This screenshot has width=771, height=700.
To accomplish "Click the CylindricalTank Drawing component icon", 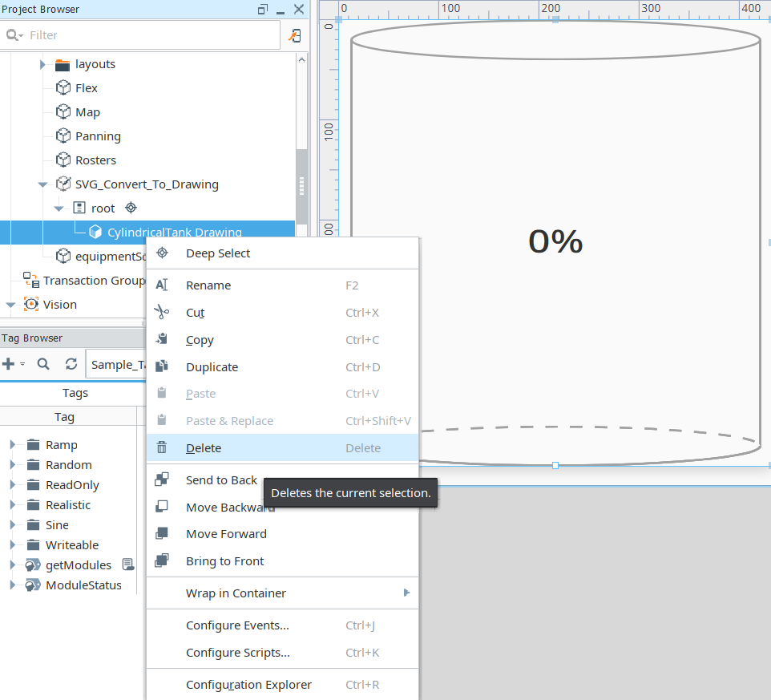I will [95, 231].
